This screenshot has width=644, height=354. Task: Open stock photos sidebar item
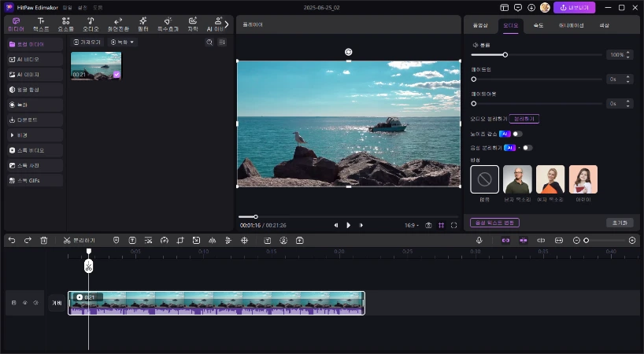point(35,166)
